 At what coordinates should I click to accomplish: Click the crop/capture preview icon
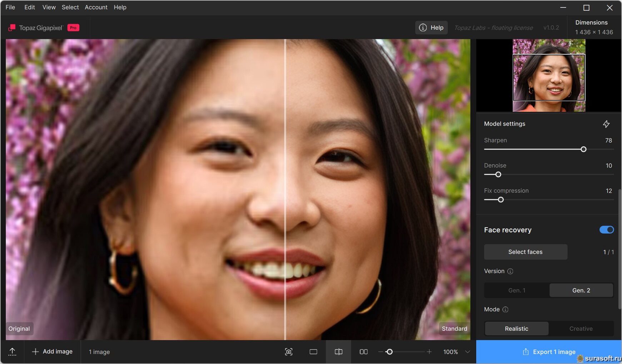pos(289,352)
